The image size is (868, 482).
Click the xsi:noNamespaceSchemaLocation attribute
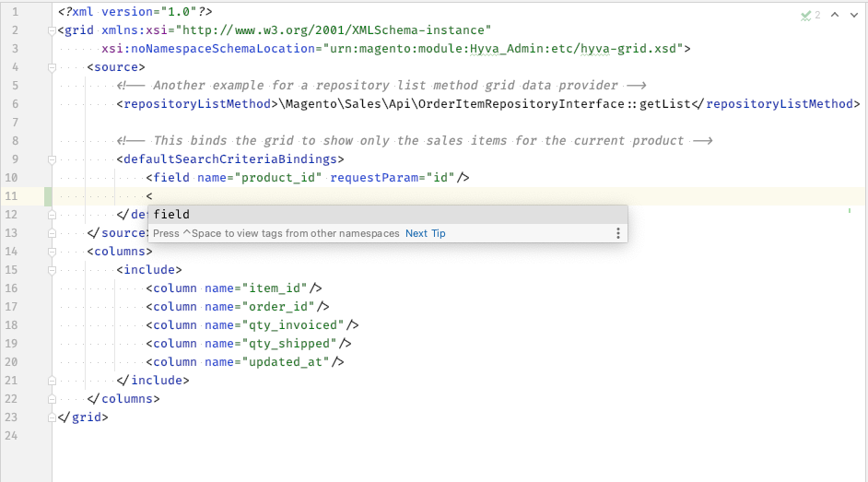point(208,49)
